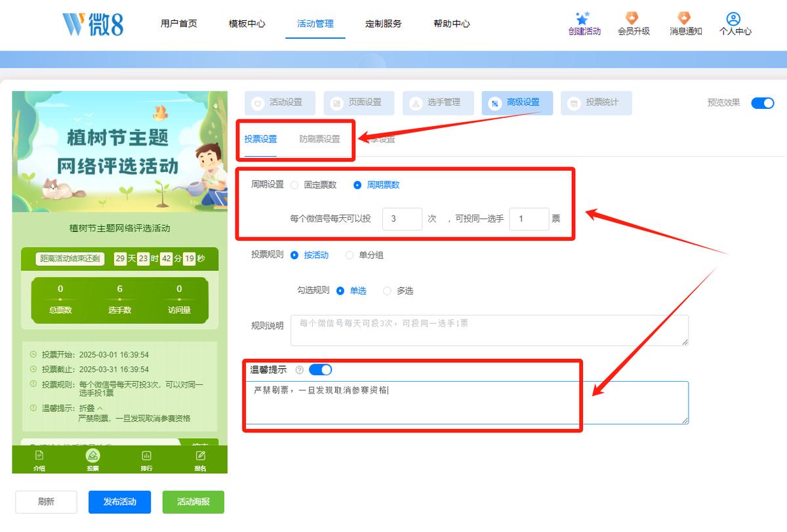Click the 温馨提示 text area
This screenshot has height=532, width=787.
click(466, 402)
